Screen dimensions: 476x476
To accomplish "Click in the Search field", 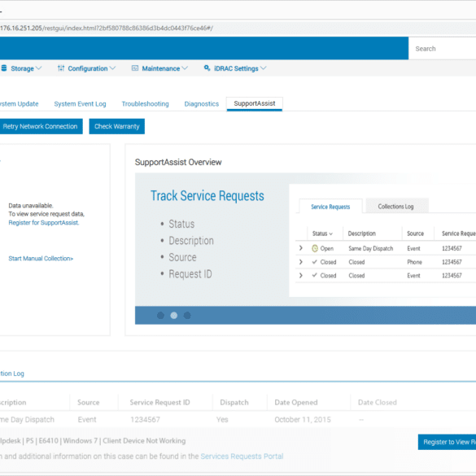I will coord(443,49).
